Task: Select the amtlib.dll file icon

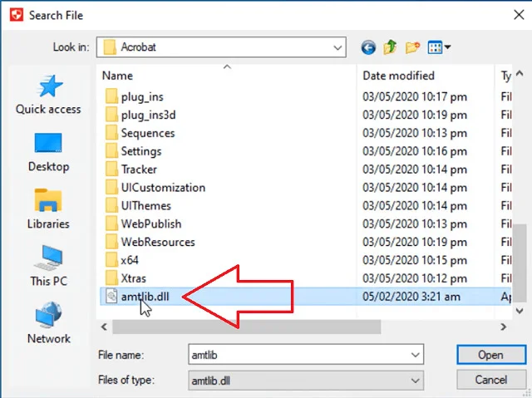Action: coord(111,297)
